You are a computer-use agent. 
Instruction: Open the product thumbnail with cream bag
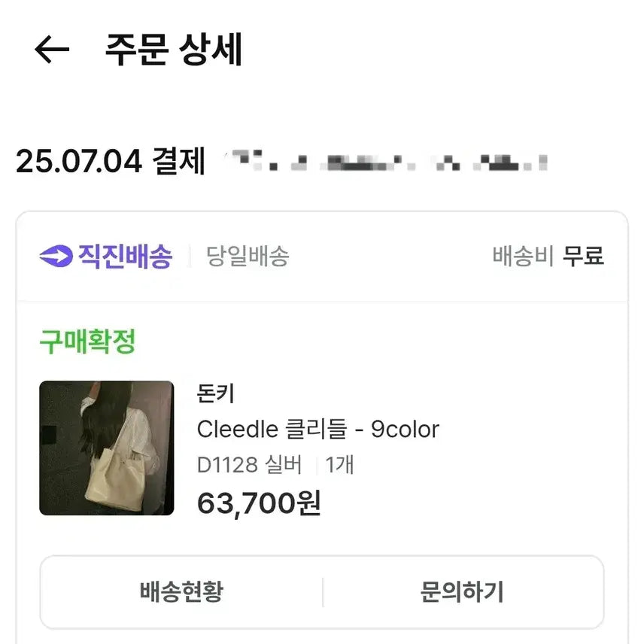[106, 448]
